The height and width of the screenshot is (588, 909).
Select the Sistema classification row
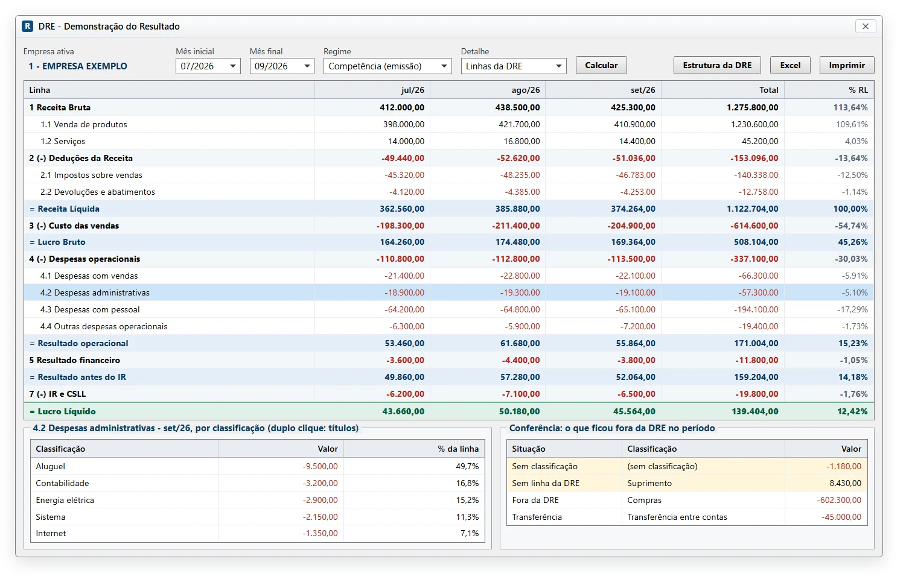coord(258,517)
